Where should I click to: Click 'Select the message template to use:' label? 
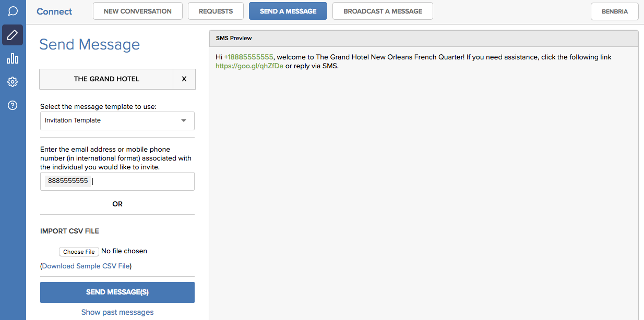tap(99, 106)
